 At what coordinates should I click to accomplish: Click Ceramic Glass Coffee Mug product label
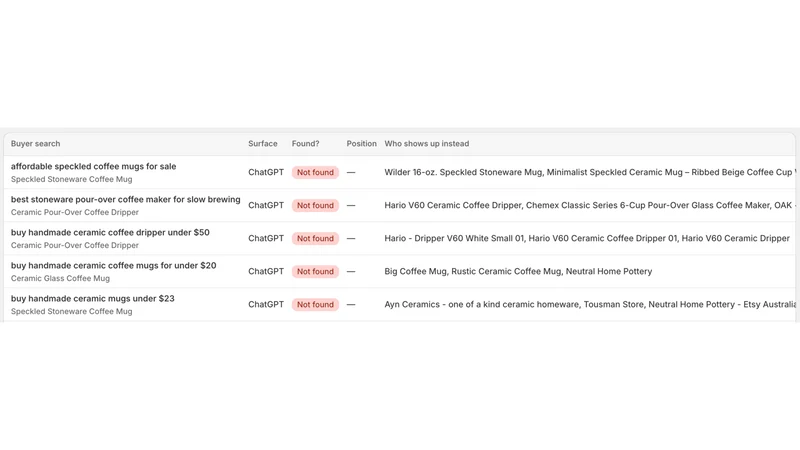[x=60, y=278]
